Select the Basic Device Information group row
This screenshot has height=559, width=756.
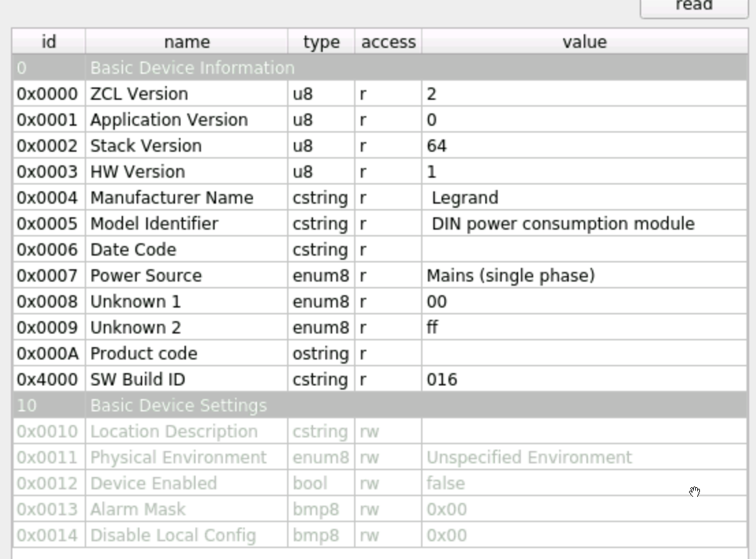click(380, 68)
